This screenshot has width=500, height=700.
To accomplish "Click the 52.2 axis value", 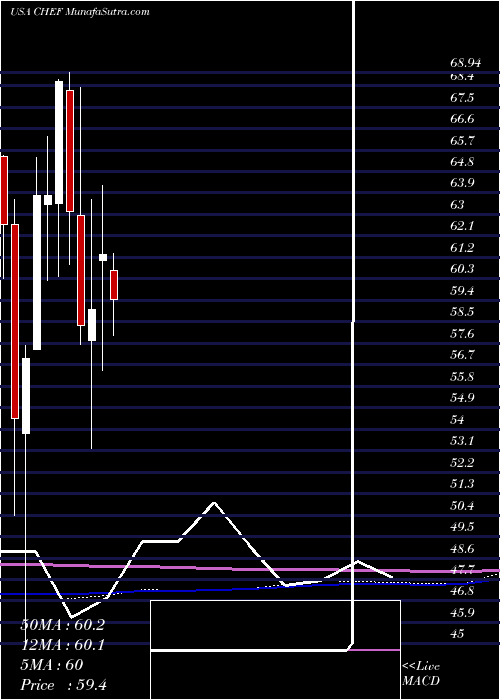I will pos(462,463).
